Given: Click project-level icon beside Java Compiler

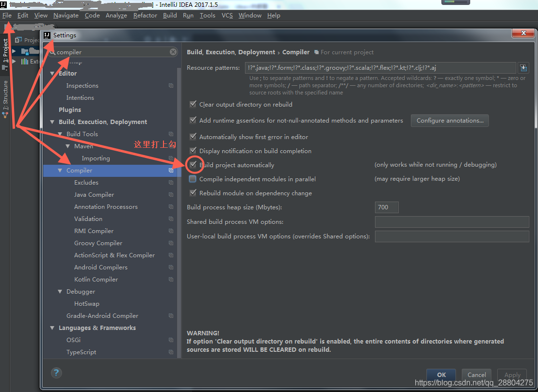Looking at the screenshot, I should [x=171, y=195].
